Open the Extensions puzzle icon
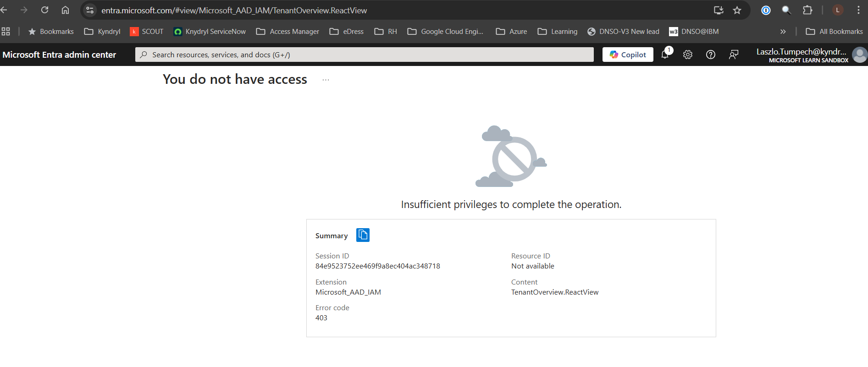Image resolution: width=868 pixels, height=367 pixels. [807, 10]
